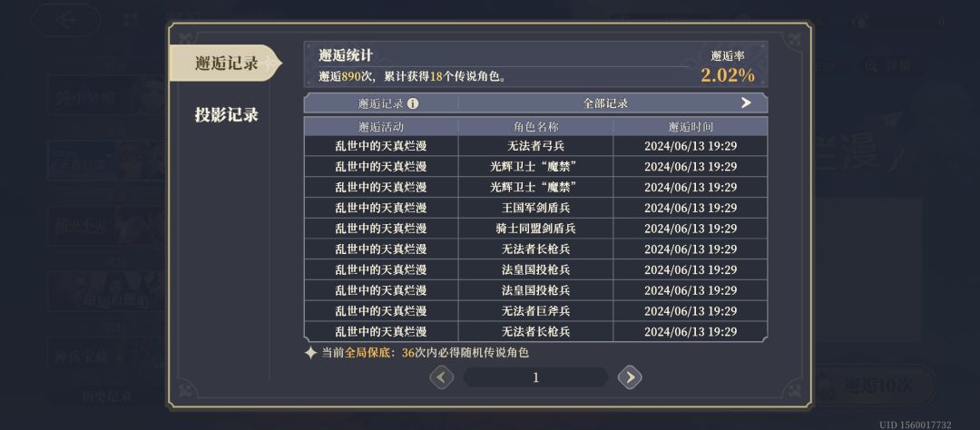Select the 骑士同盟剑盾兵 record row

[x=535, y=228]
